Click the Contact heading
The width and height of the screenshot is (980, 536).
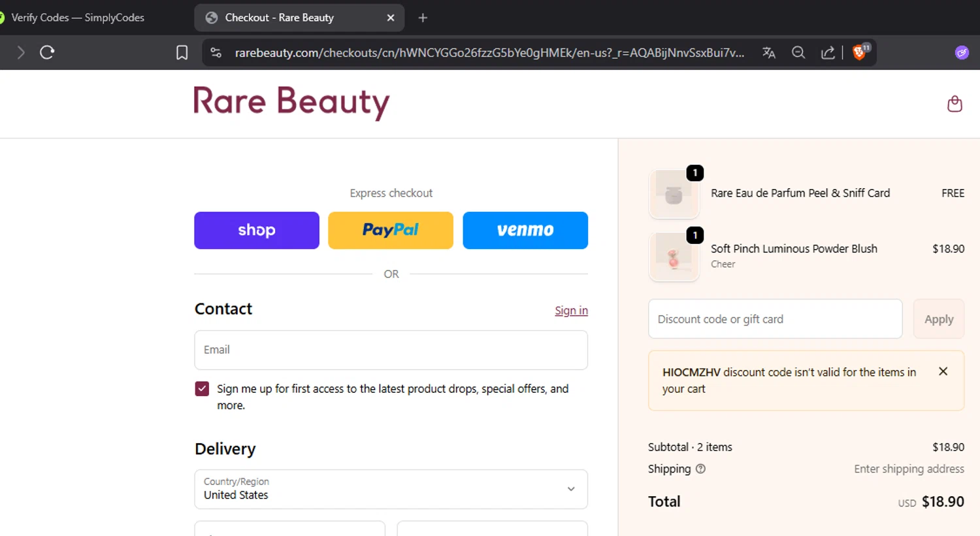pos(223,309)
